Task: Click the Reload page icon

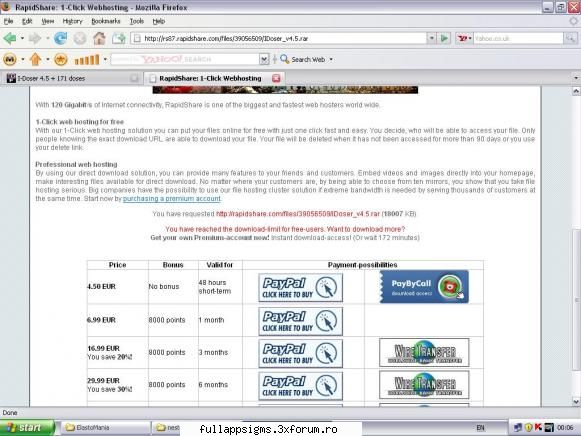Action: click(x=60, y=38)
